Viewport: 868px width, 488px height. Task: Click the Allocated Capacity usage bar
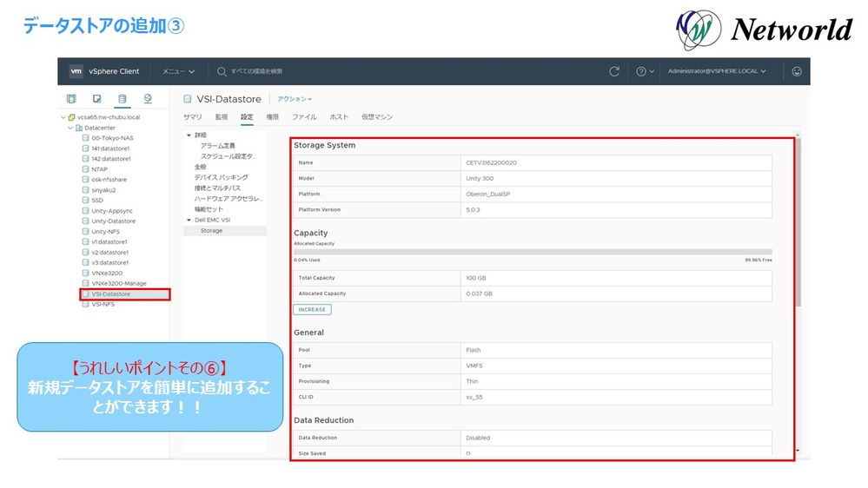pyautogui.click(x=533, y=253)
